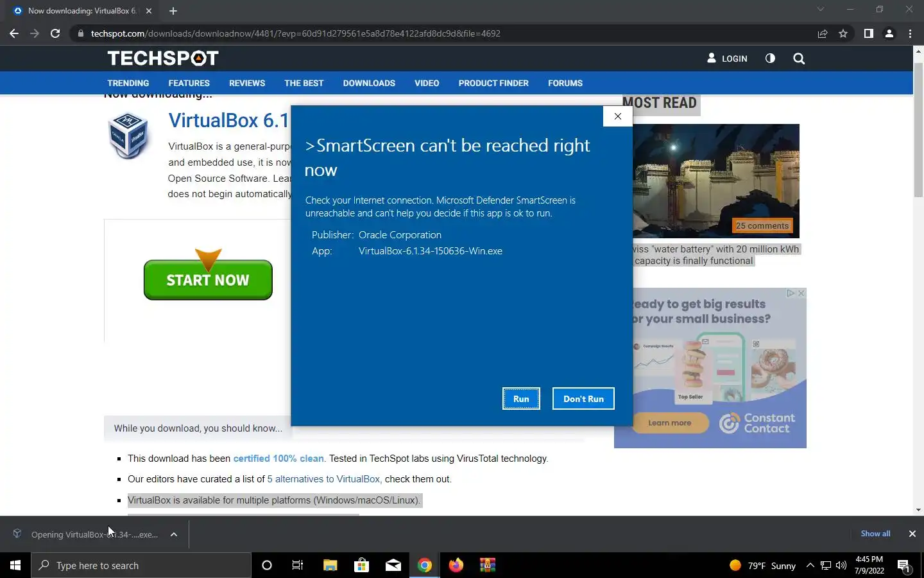Viewport: 924px width, 578px height.
Task: Click the 25 comments badge
Action: tap(762, 225)
